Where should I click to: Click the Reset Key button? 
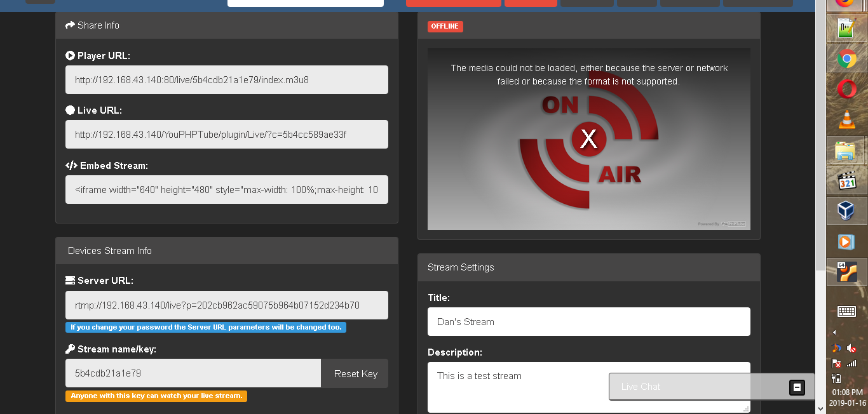click(x=355, y=373)
